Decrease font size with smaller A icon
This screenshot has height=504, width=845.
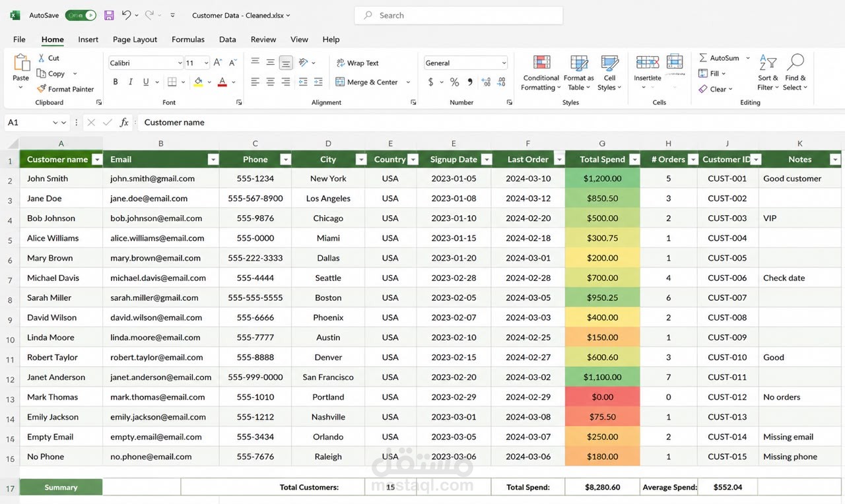(x=232, y=63)
